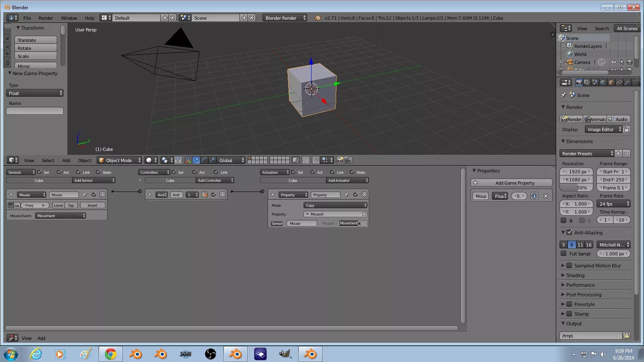Add a new screen layout
Viewport: 644px width, 362px height.
(165, 18)
